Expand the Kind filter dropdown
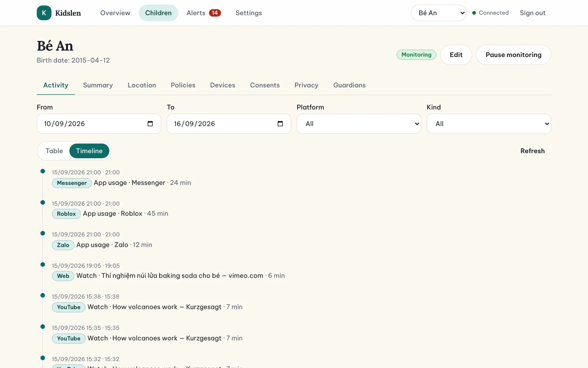This screenshot has height=368, width=588. coord(489,124)
